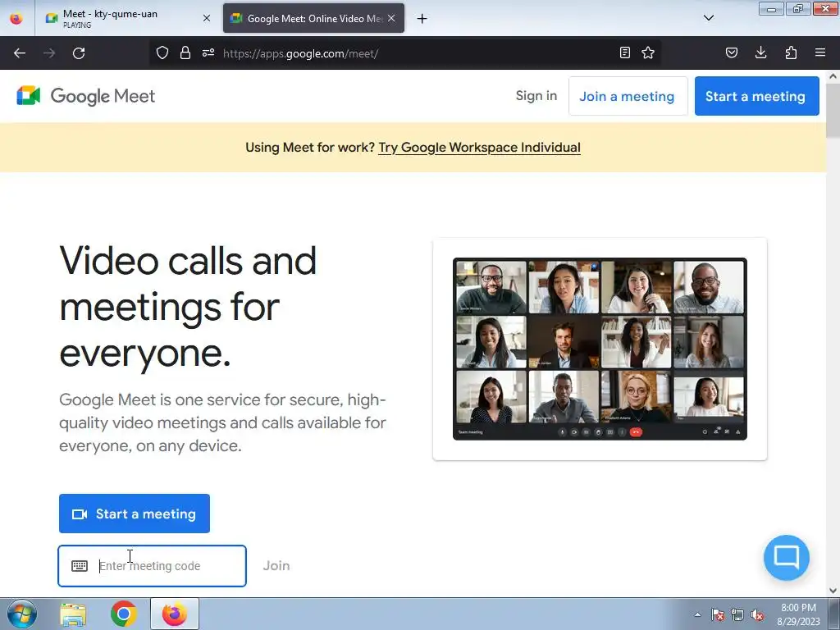Open File Explorer from the taskbar
Viewport: 840px width, 630px height.
click(x=73, y=614)
